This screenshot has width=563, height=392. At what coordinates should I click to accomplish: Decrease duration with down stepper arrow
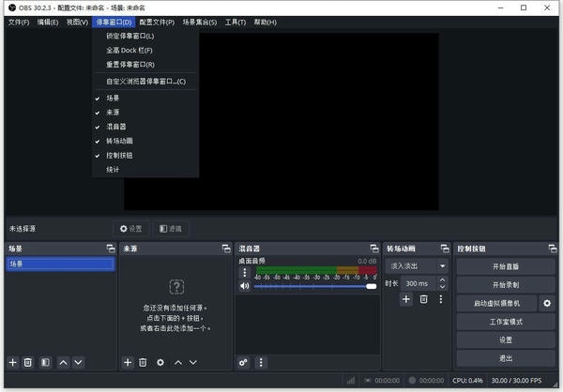(x=442, y=287)
